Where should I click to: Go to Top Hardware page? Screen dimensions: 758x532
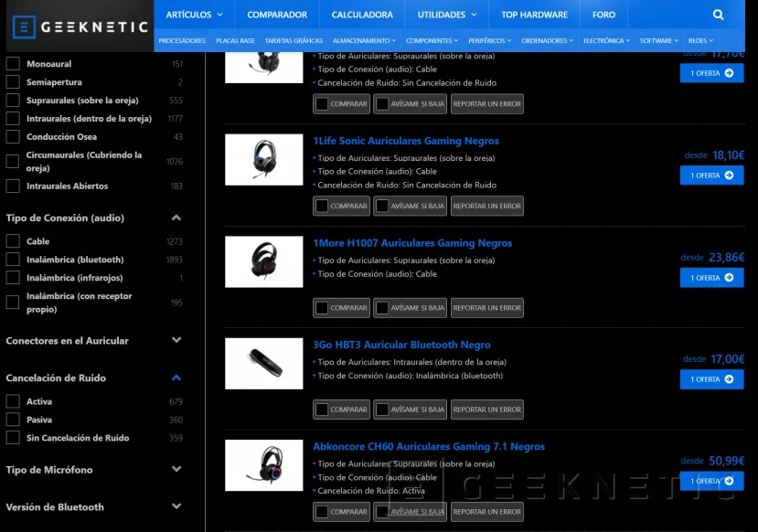pos(534,15)
